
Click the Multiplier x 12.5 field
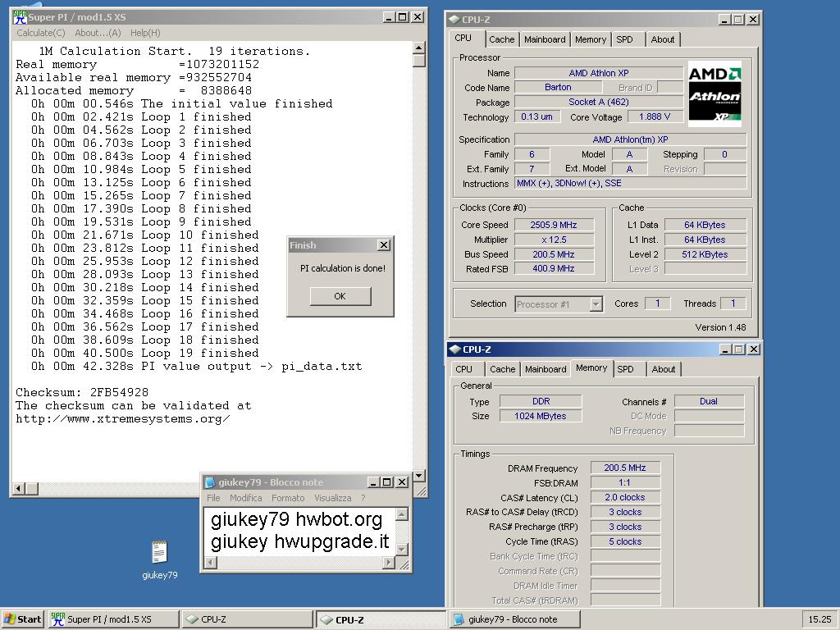pyautogui.click(x=554, y=240)
